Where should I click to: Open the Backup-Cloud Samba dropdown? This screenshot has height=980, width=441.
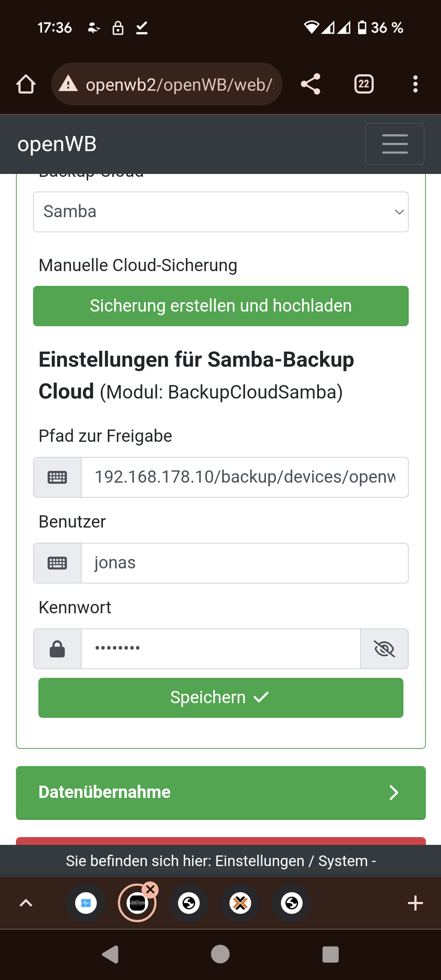point(220,212)
